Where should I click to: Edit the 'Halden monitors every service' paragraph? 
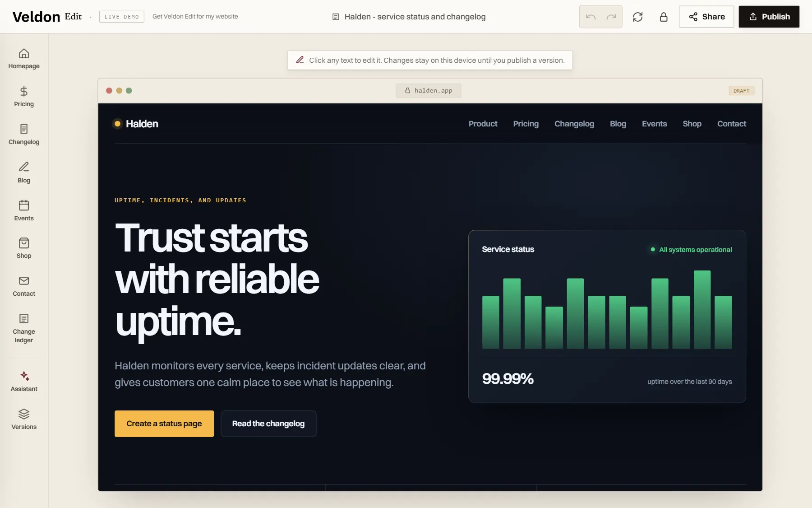tap(270, 374)
